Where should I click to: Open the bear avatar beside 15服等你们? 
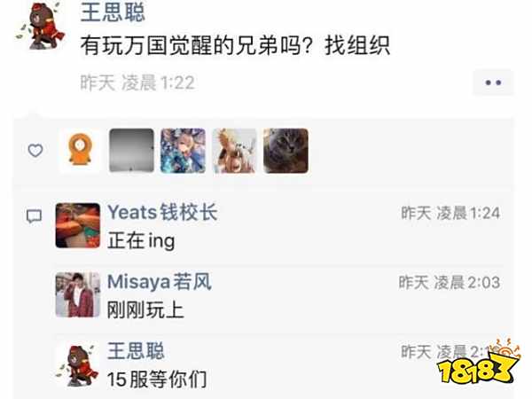[x=78, y=365]
